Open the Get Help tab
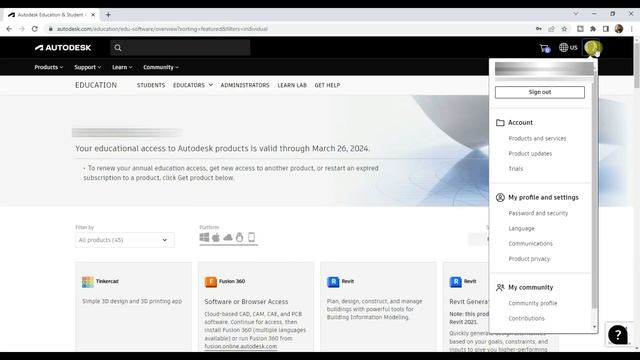The height and width of the screenshot is (360, 640). coord(327,85)
